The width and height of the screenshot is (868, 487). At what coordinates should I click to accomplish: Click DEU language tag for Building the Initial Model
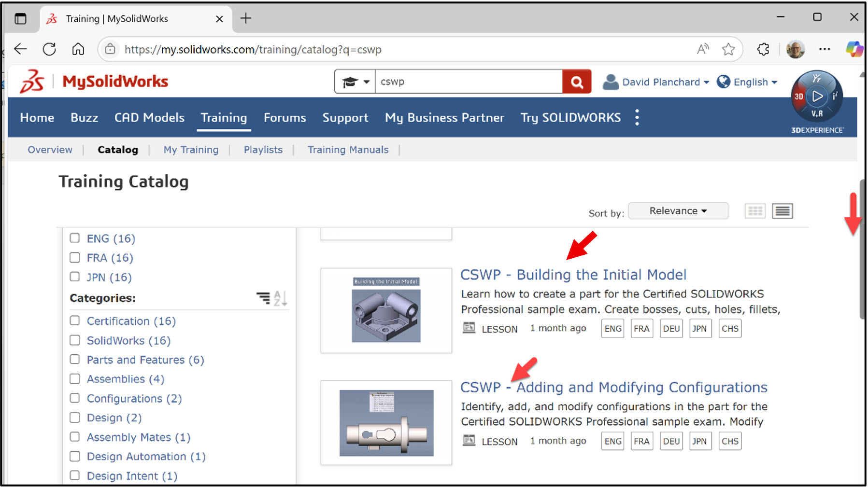(671, 328)
